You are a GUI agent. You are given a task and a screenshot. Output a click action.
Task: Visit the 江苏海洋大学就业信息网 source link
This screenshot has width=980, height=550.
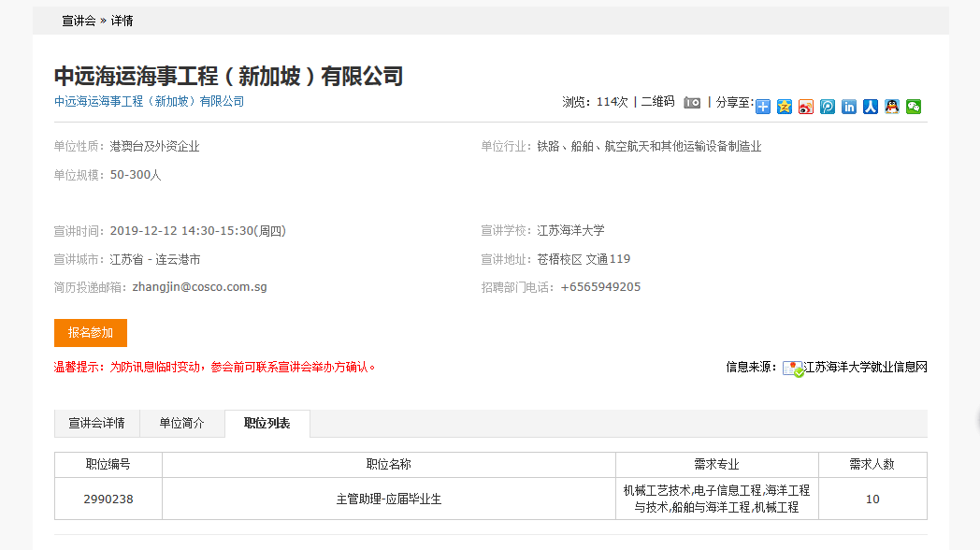(x=865, y=367)
